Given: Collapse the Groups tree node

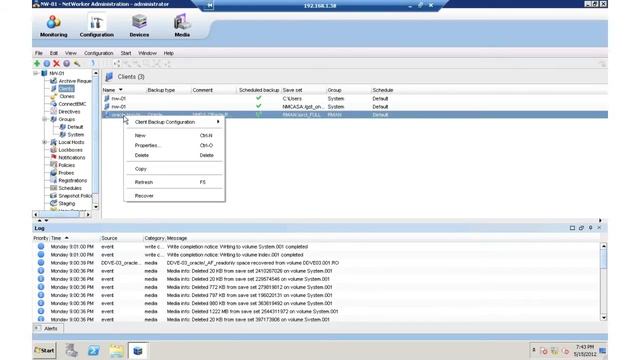Looking at the screenshot, I should point(45,119).
